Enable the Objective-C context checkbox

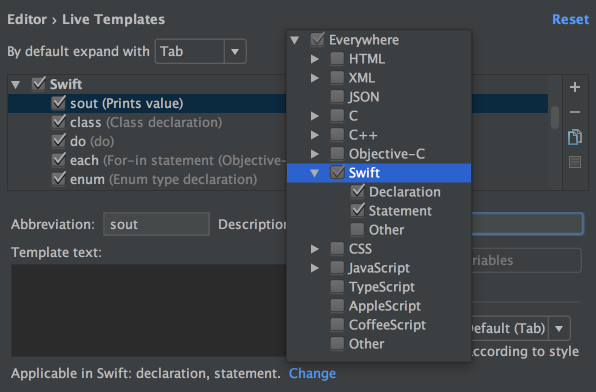tap(337, 154)
